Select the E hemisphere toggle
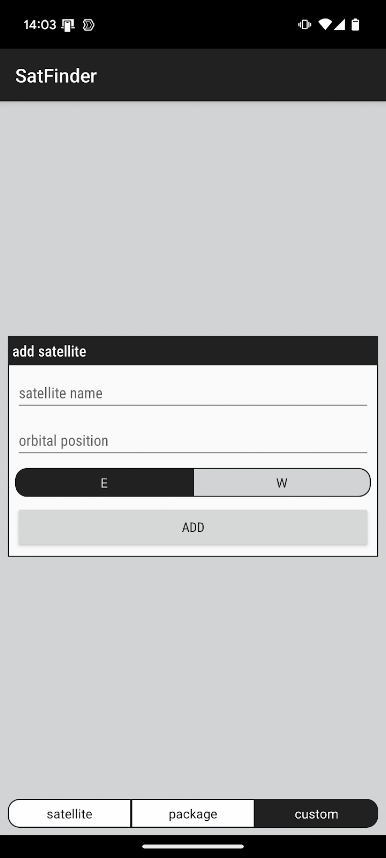 tap(104, 483)
